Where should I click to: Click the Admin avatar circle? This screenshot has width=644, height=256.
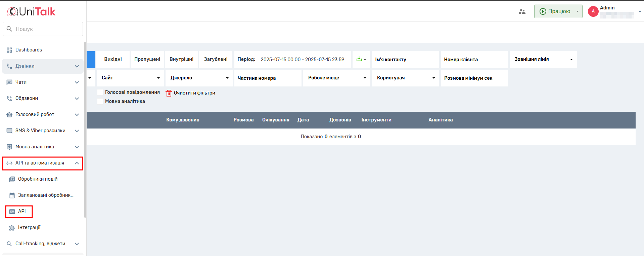[x=593, y=11]
